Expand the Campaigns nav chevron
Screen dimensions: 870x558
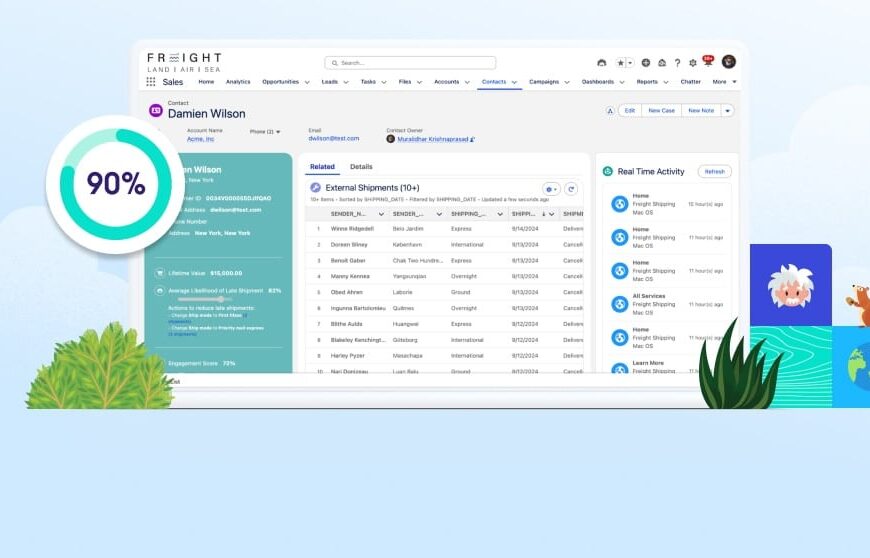point(566,82)
